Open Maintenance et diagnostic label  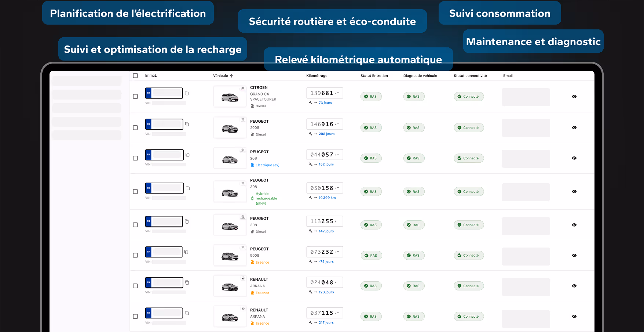tap(533, 41)
